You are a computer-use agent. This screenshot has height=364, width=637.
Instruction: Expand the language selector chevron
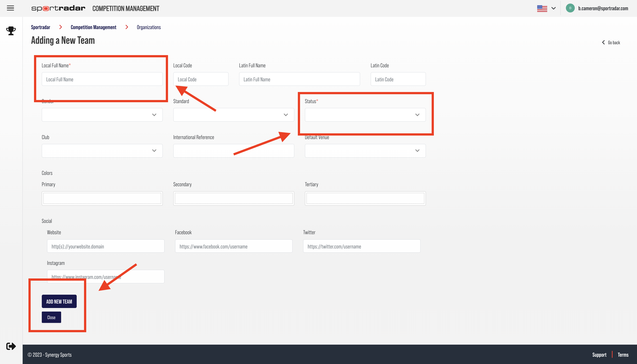point(553,8)
